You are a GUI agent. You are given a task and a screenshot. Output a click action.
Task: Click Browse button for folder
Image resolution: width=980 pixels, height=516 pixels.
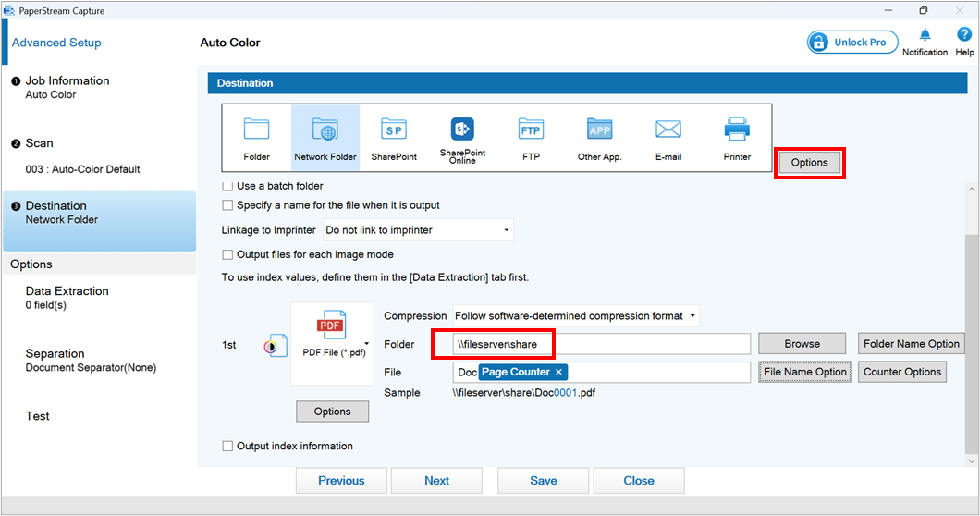[802, 343]
